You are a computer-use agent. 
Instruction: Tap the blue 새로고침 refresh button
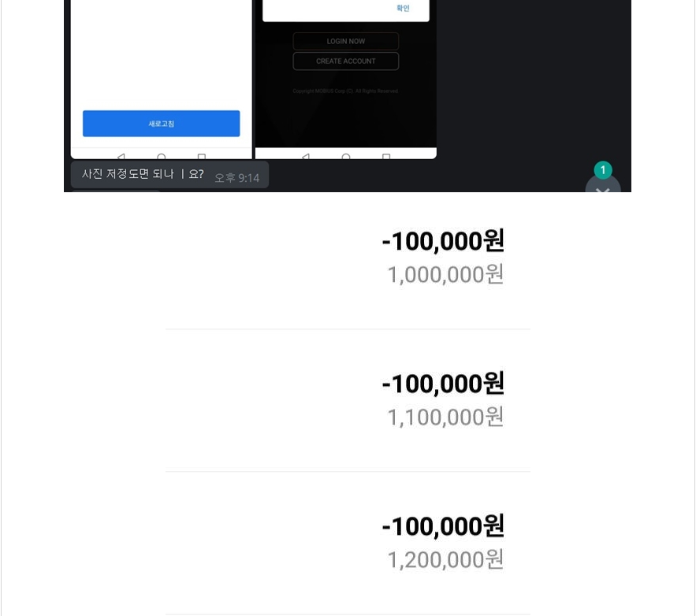coord(161,124)
